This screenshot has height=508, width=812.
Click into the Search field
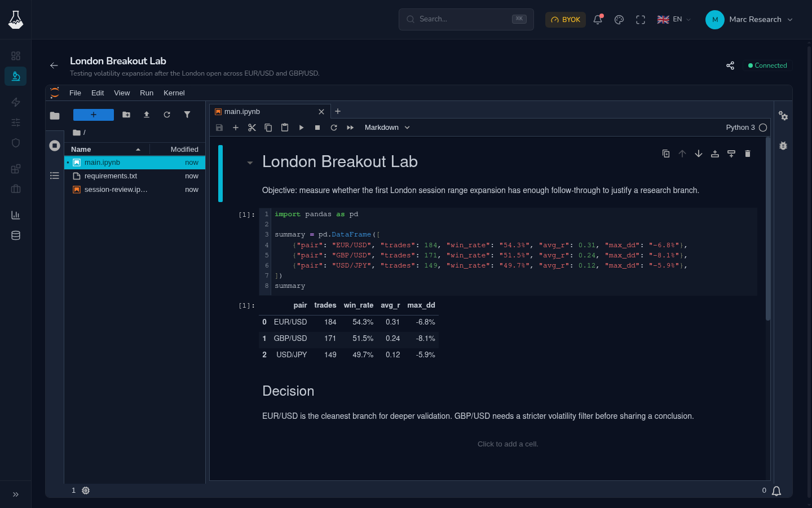point(466,20)
